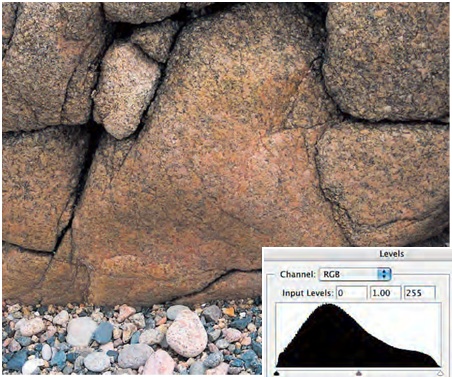Click the blue stepper arrows of Channel menu
452x377 pixels.
point(384,274)
